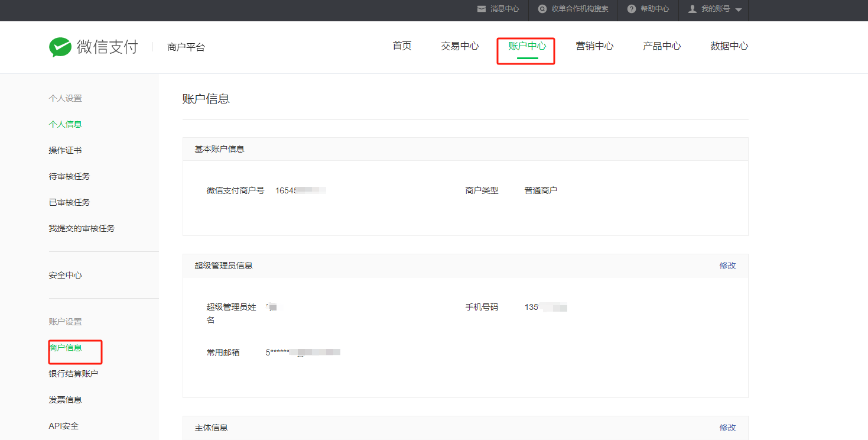The height and width of the screenshot is (440, 868).
Task: Expand the 我的账号 dropdown arrow
Action: 739,10
